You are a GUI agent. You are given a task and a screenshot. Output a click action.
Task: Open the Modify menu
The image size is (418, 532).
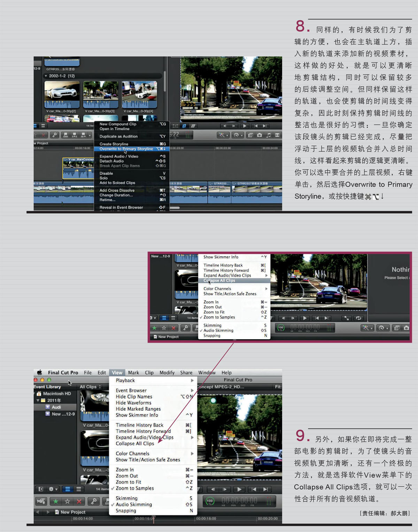(167, 373)
